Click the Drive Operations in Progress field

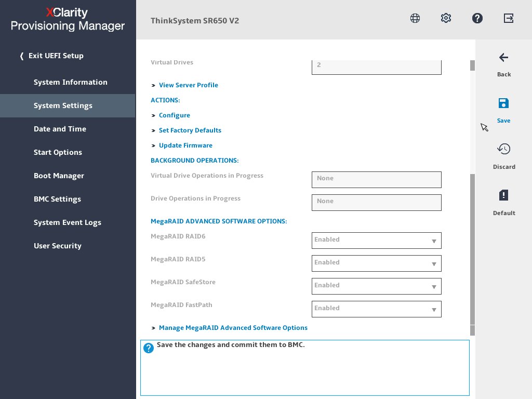click(377, 203)
